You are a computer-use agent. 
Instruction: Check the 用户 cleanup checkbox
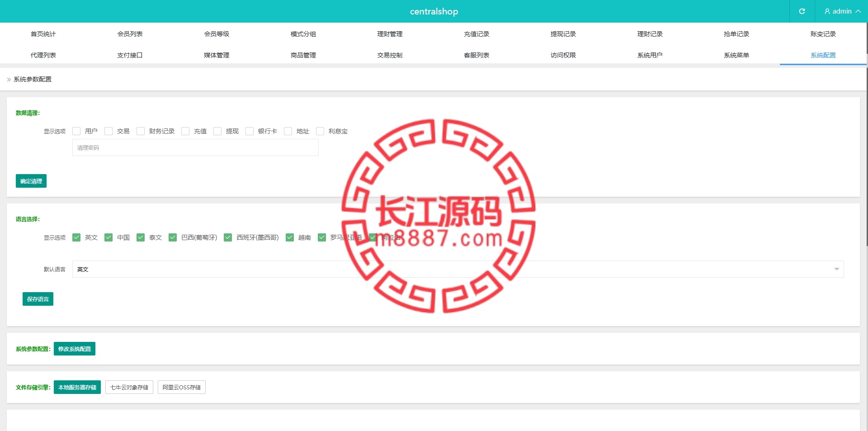76,131
